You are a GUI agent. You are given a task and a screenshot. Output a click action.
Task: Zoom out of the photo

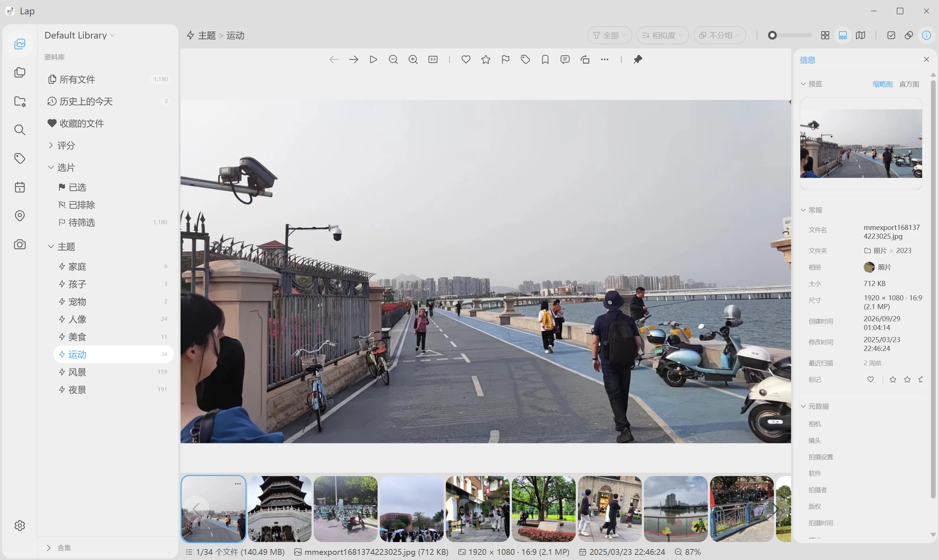point(393,60)
